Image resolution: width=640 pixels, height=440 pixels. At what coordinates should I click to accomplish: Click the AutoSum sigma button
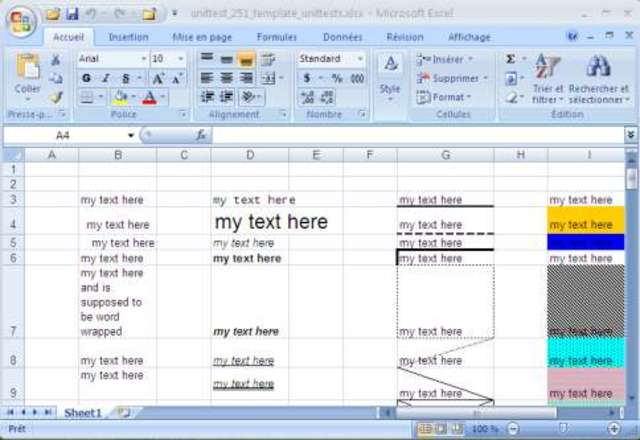[510, 59]
